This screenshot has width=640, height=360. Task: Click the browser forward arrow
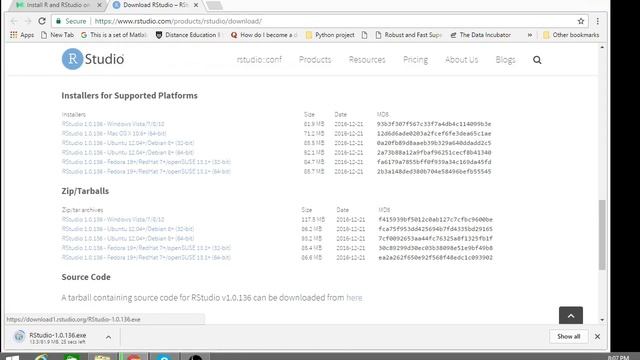click(x=28, y=21)
